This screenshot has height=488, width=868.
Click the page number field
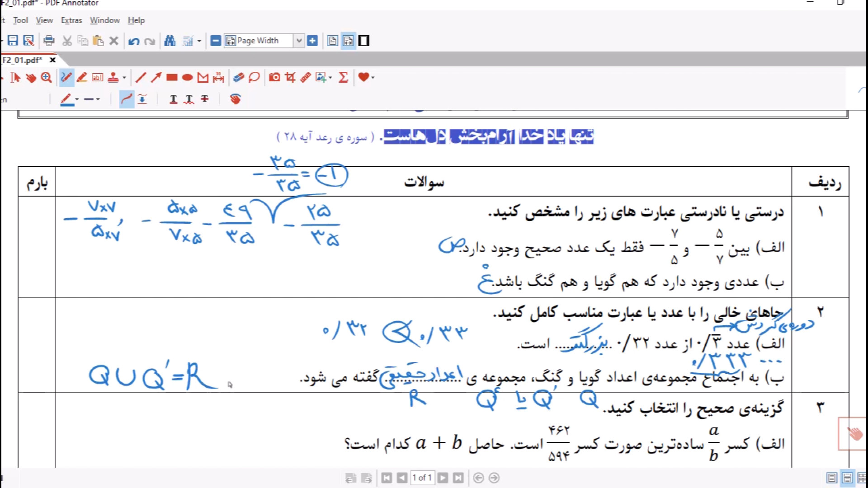point(422,478)
